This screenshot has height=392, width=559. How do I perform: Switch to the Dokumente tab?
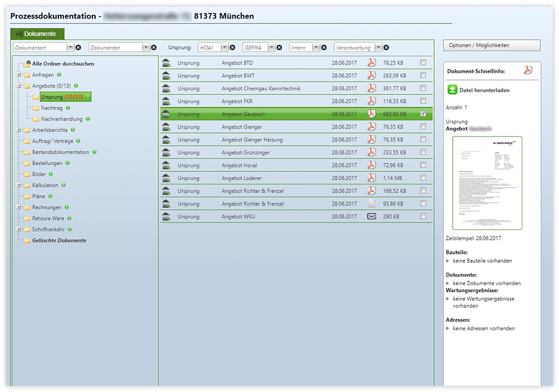tap(38, 34)
